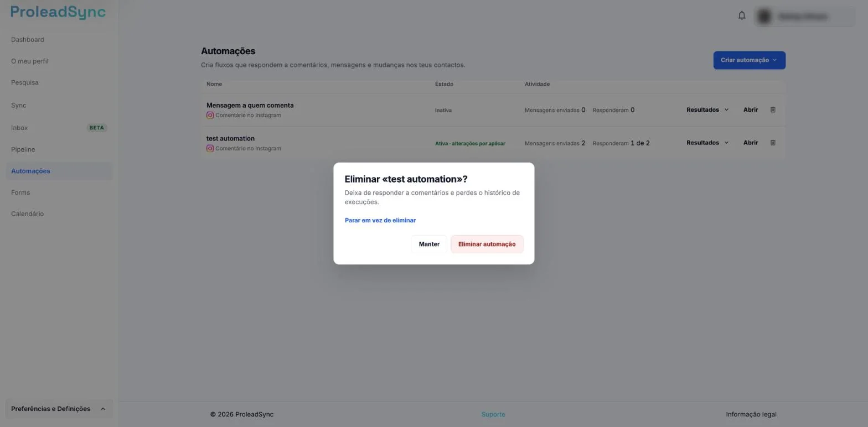Select Automações in the sidebar
Image resolution: width=868 pixels, height=427 pixels.
(x=59, y=171)
